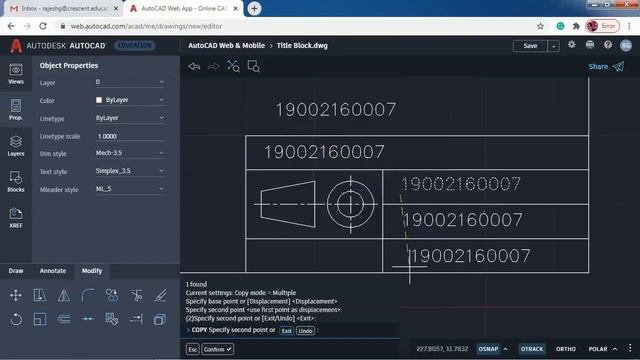Switch to the Draw tab

click(x=16, y=271)
